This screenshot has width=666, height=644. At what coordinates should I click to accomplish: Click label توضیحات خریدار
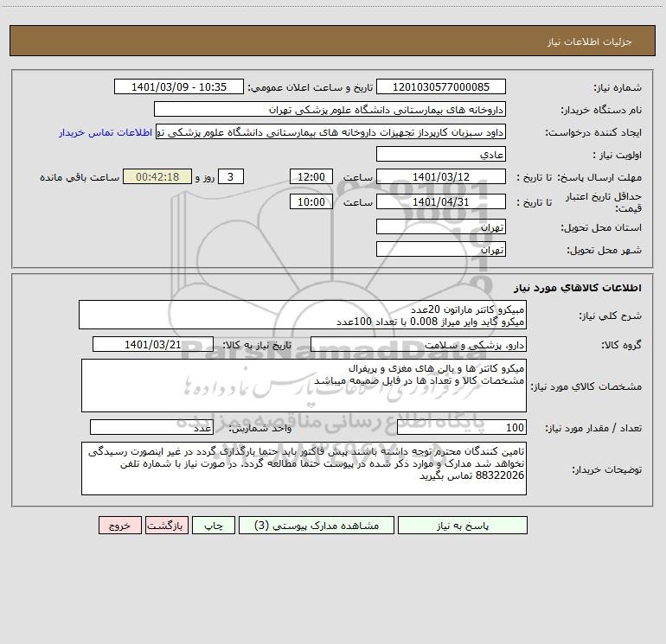tap(606, 469)
